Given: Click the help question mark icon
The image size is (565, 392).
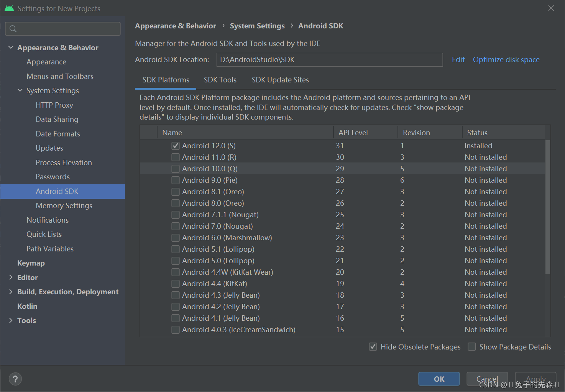Looking at the screenshot, I should tap(15, 379).
